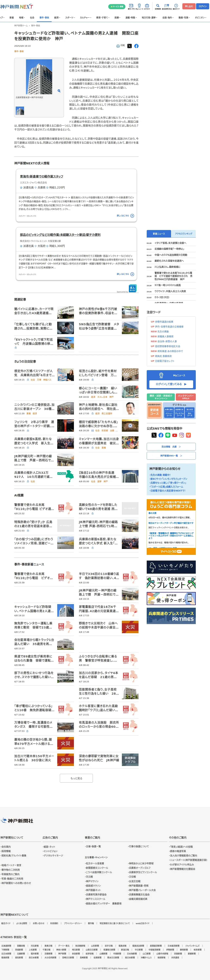Viewport: 210px width, 980px height.
Task: Click the magnifier icon on the article photo
Action: [x=59, y=91]
